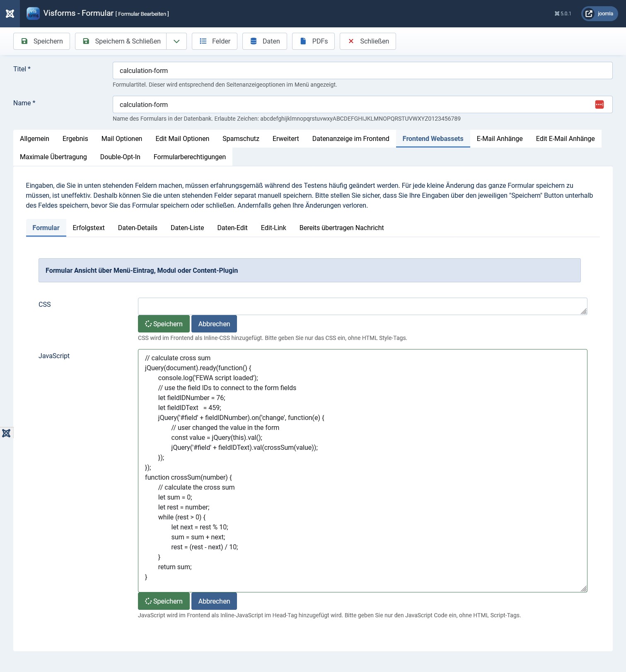Image resolution: width=626 pixels, height=672 pixels.
Task: Click the top toolbar Speichern button
Action: [x=41, y=41]
